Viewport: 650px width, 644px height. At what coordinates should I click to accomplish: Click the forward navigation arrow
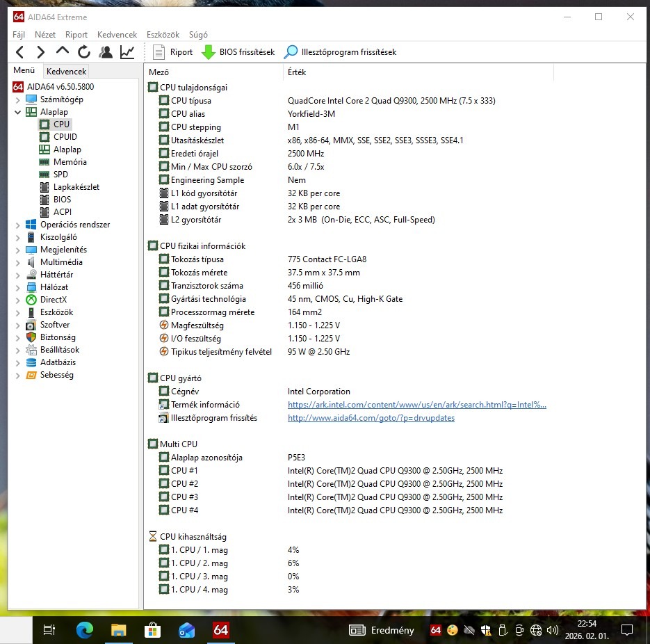[40, 52]
